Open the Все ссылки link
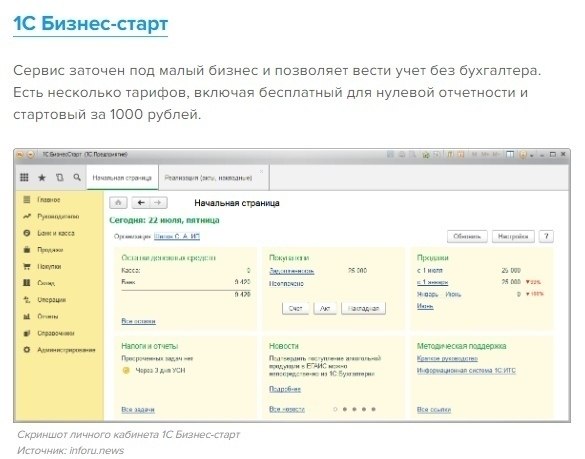The height and width of the screenshot is (459, 585). click(434, 409)
